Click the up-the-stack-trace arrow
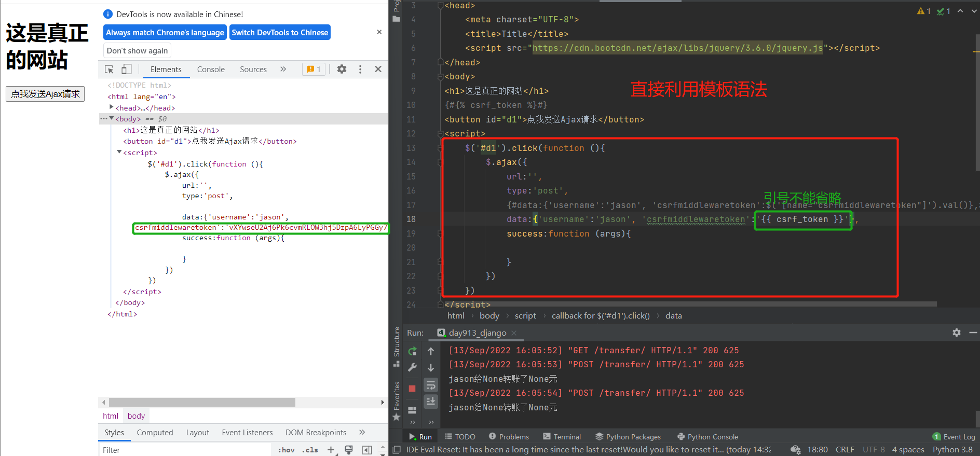The image size is (980, 456). coord(431,351)
